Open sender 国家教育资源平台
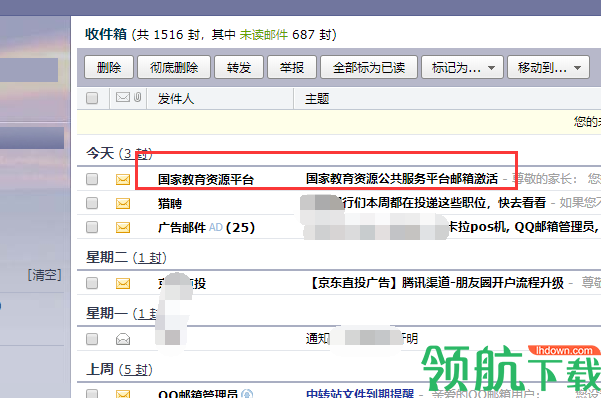Viewport: 601px width, 398px height. pos(206,179)
